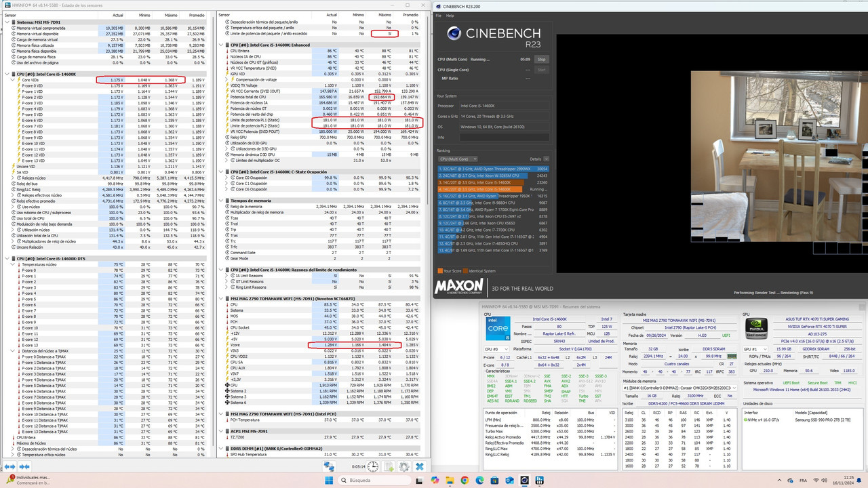Click the Promedio column header in right sensor pane
The width and height of the screenshot is (868, 488).
point(410,14)
